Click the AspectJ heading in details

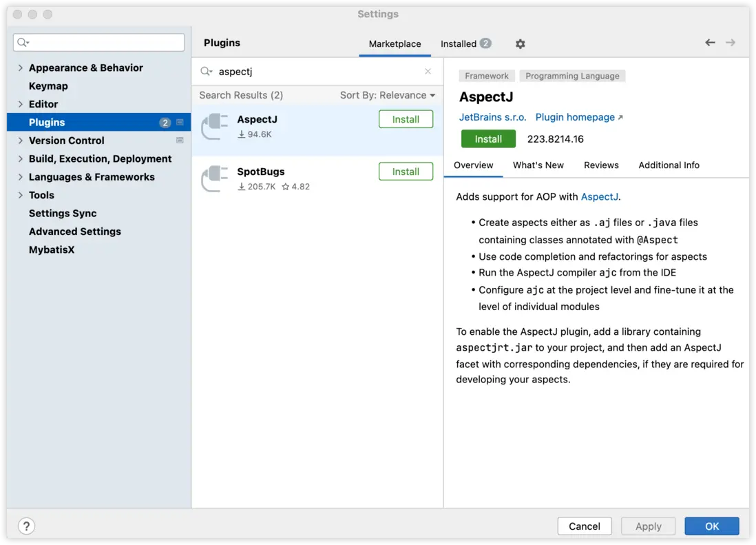(x=485, y=97)
